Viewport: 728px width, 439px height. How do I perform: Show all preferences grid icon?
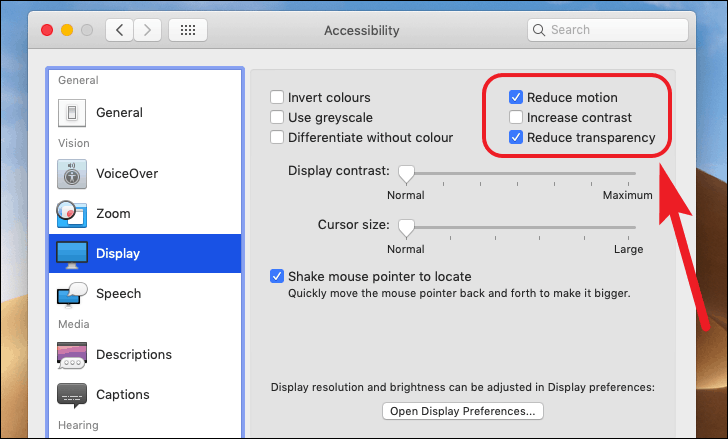click(x=188, y=30)
